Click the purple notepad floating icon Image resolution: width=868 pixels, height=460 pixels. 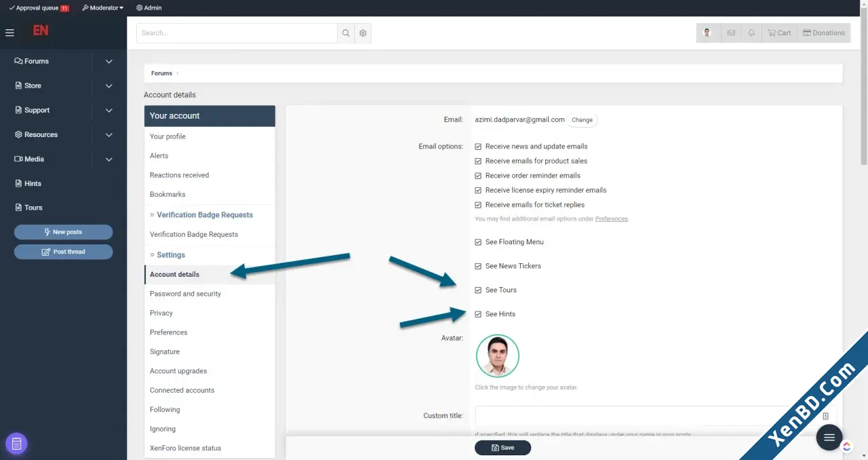(x=16, y=444)
